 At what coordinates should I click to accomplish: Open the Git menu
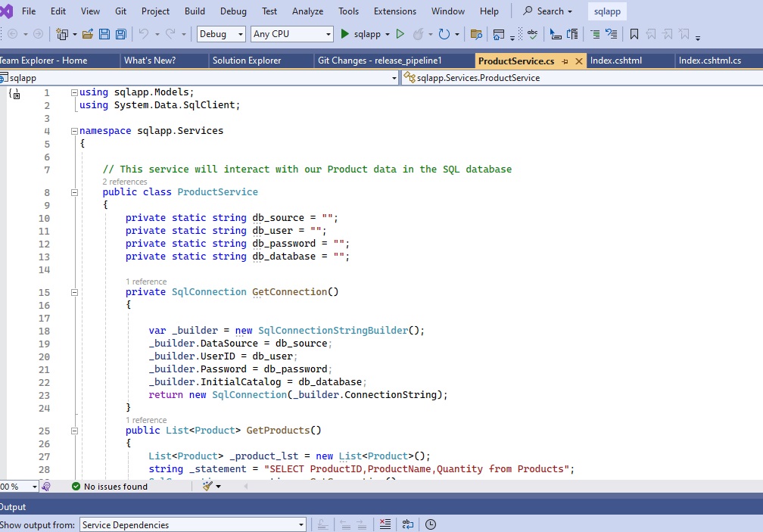[120, 11]
